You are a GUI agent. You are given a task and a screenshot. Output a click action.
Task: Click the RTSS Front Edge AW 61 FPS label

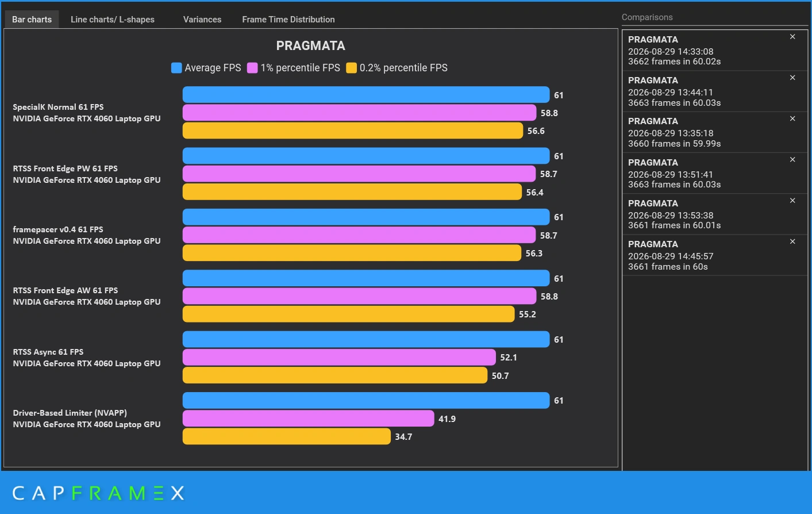coord(66,290)
